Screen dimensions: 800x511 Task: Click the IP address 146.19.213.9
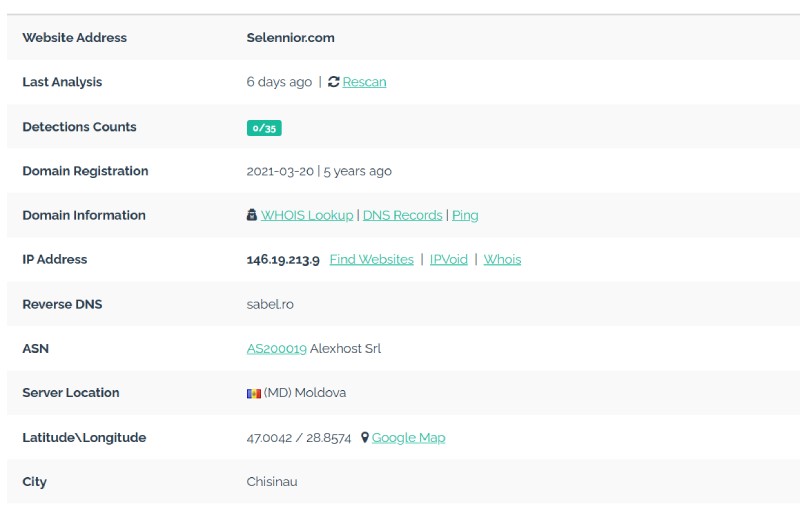pos(283,259)
